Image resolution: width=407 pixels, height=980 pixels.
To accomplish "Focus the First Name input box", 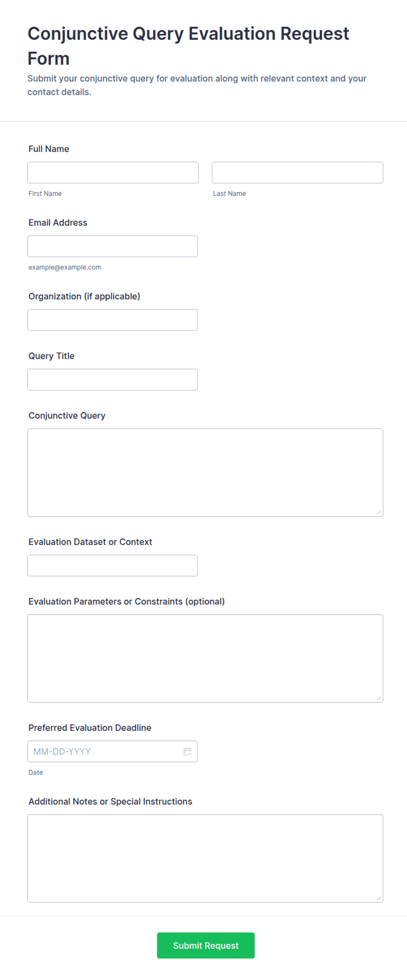I will (x=113, y=173).
